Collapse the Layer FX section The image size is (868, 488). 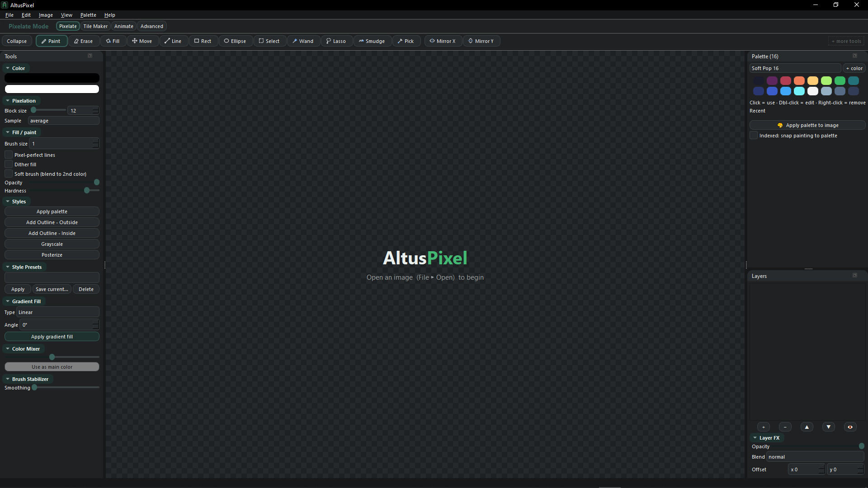click(767, 438)
